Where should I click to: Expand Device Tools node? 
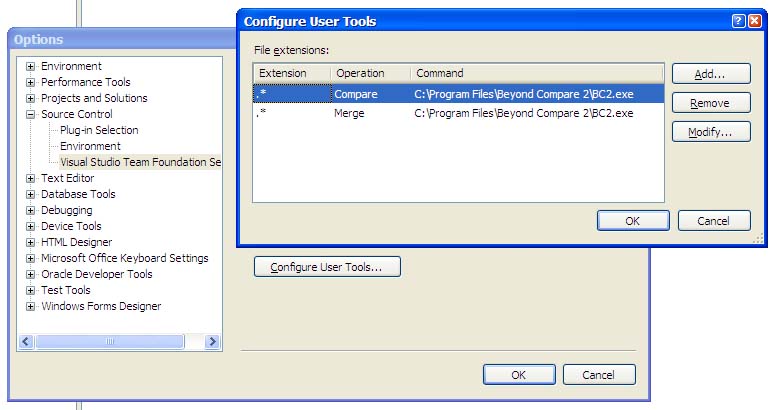pyautogui.click(x=30, y=226)
